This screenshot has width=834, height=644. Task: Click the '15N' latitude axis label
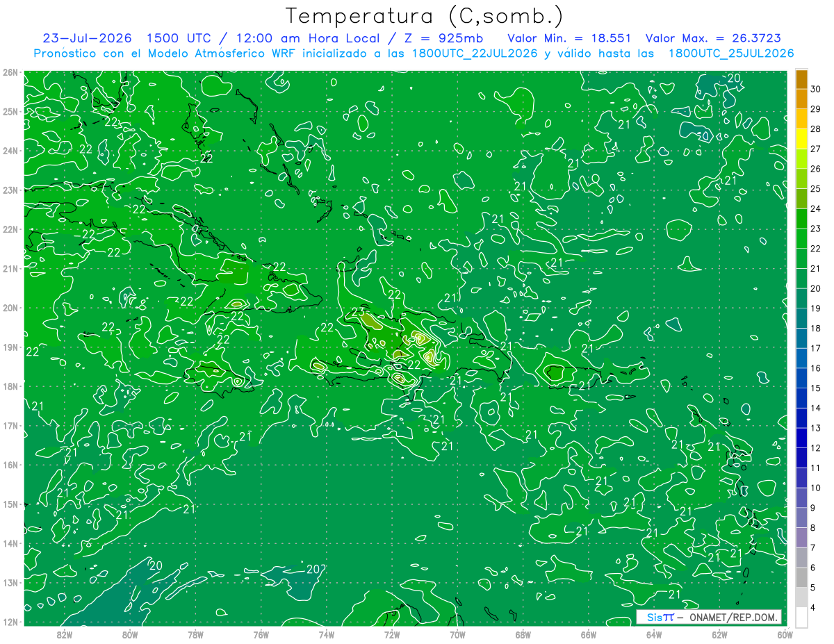10,504
